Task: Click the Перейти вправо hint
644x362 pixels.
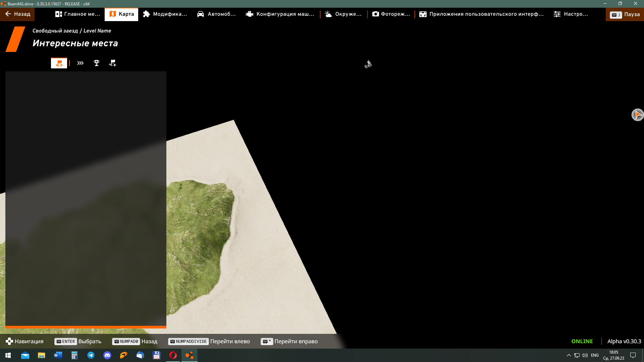Action: (x=289, y=341)
